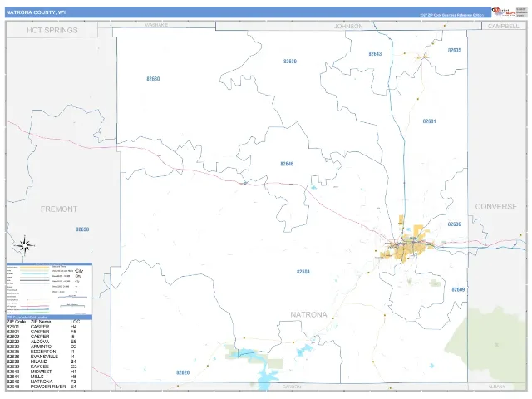Select the ALBANY county label
Image resolution: width=532 pixels, height=399 pixels.
(x=497, y=387)
